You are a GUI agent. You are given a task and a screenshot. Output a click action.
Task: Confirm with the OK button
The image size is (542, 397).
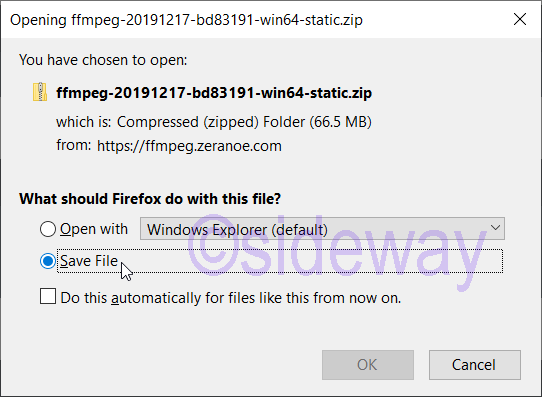368,365
